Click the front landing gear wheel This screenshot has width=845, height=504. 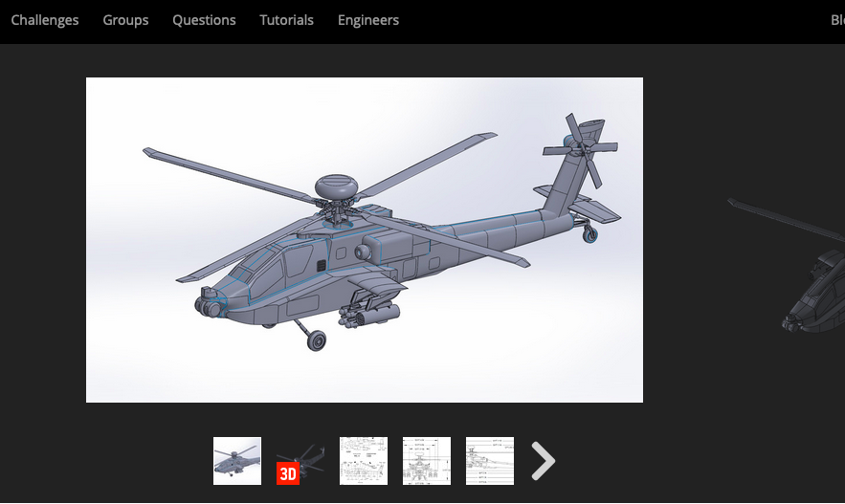pos(316,340)
